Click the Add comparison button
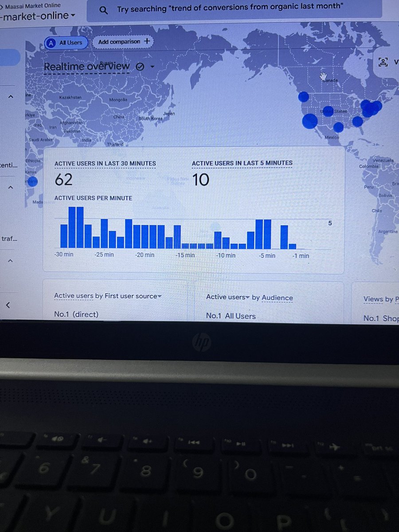 tap(124, 42)
